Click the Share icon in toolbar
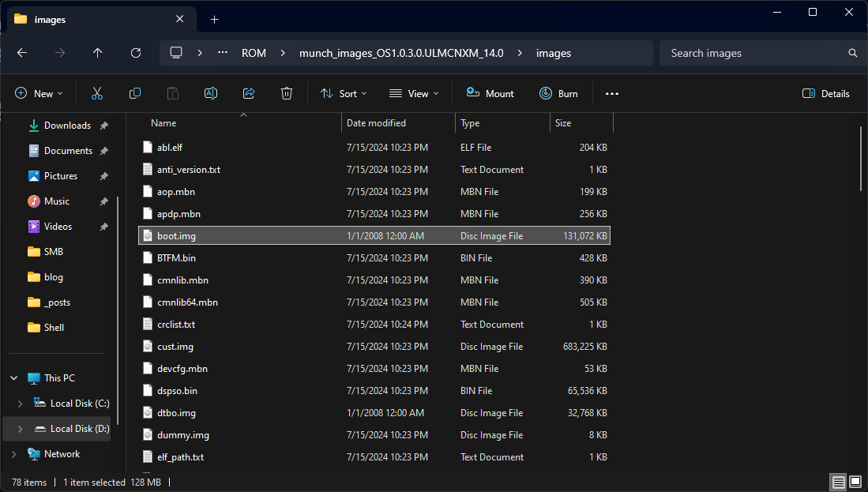Image resolution: width=868 pixels, height=492 pixels. [249, 93]
